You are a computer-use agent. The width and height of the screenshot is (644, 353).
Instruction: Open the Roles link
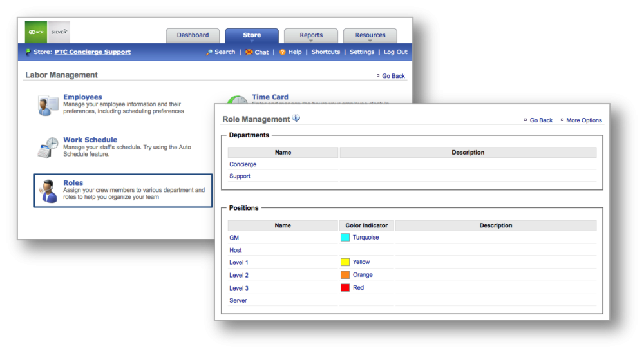(x=73, y=182)
